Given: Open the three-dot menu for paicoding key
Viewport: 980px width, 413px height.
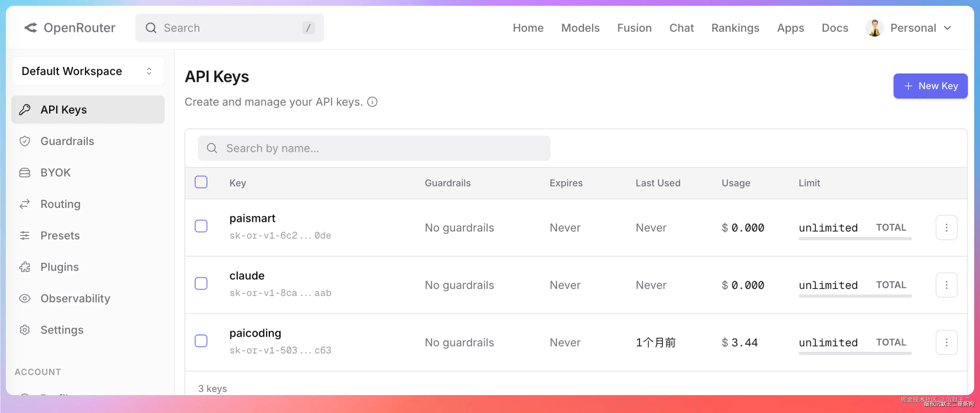Looking at the screenshot, I should click(947, 342).
